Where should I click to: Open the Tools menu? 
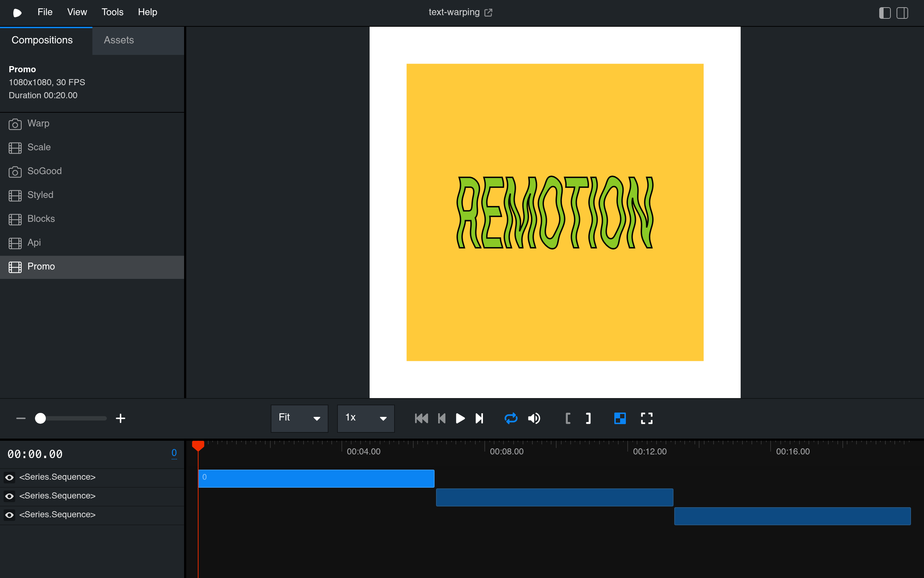[112, 12]
